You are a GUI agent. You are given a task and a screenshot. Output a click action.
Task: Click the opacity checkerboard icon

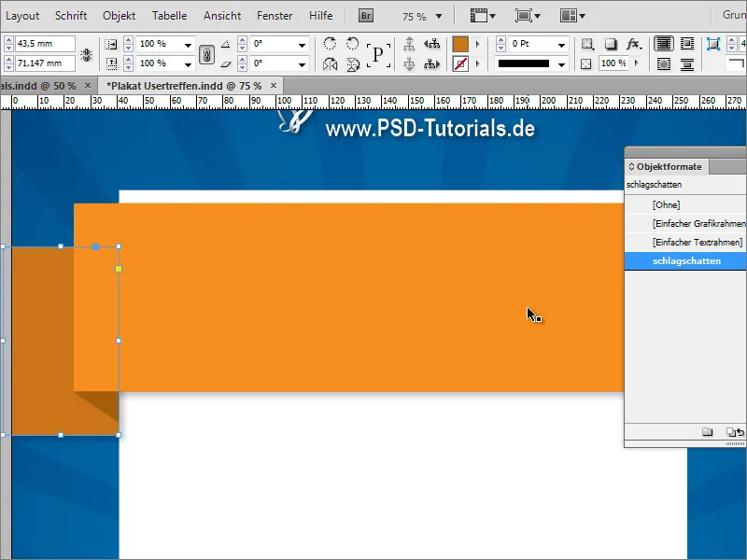point(586,63)
